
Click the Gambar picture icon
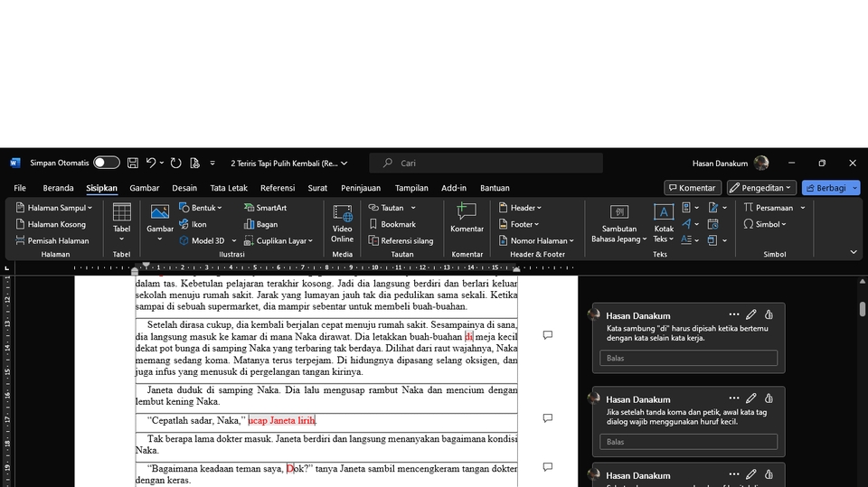pyautogui.click(x=160, y=212)
